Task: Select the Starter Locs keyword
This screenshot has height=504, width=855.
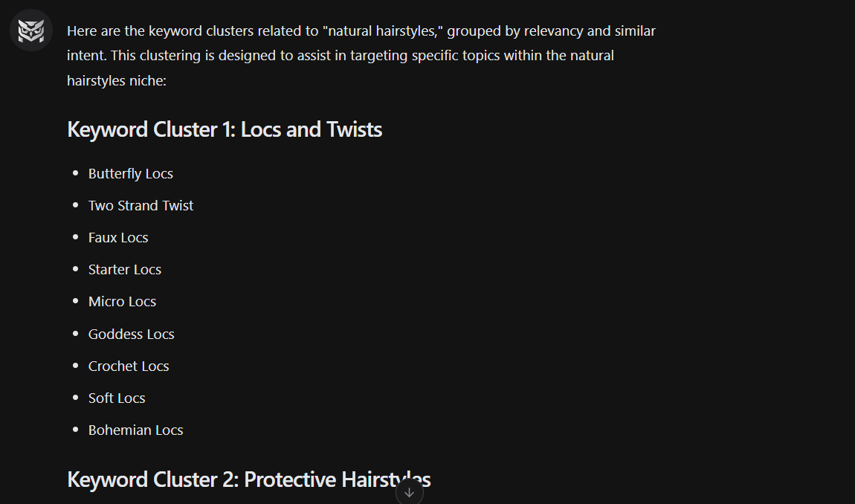Action: click(x=124, y=269)
